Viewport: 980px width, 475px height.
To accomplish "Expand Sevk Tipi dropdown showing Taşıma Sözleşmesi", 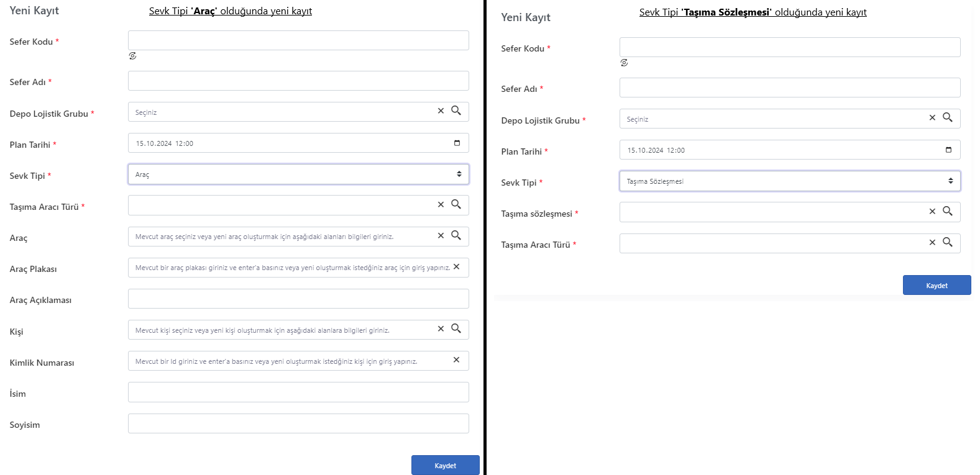I will pos(790,181).
